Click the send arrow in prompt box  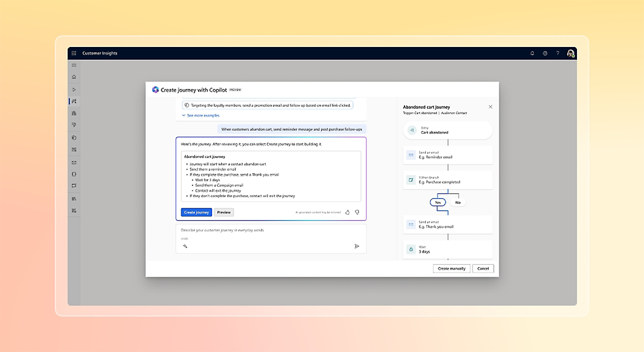(x=356, y=246)
